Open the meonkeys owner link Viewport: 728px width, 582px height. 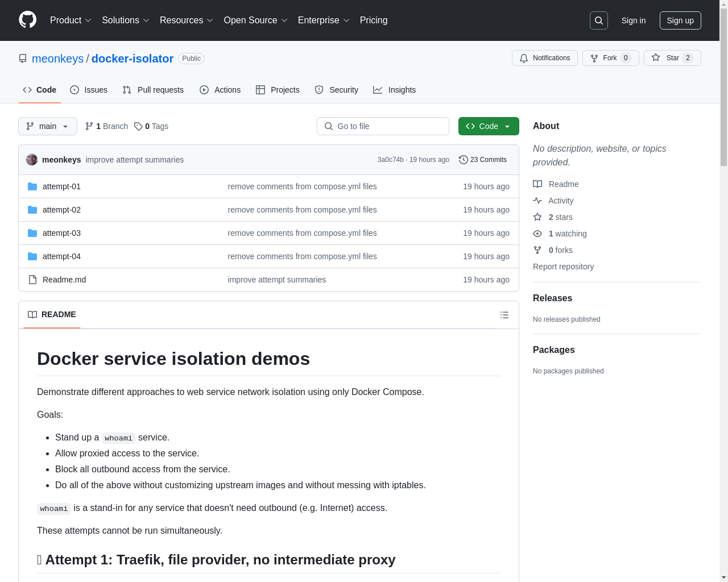[58, 59]
